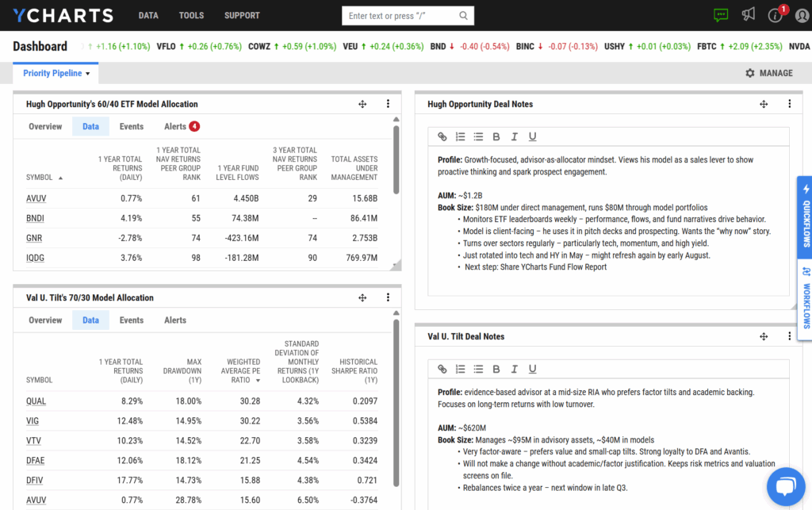Apply bulleted list in Hugh Opportunity Deal Notes

pos(478,136)
